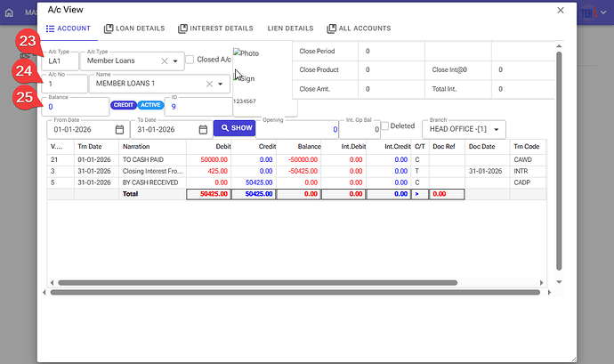The width and height of the screenshot is (614, 364).
Task: Switch to the Loan Details tab
Action: coord(134,28)
